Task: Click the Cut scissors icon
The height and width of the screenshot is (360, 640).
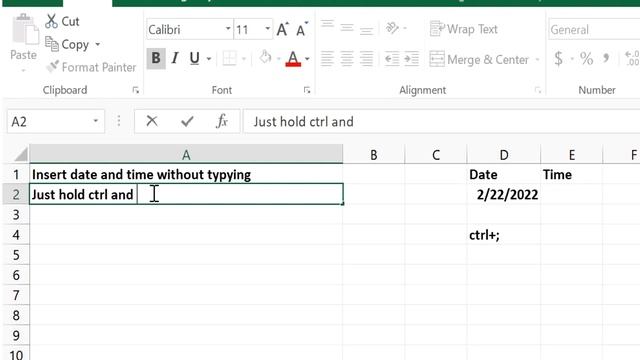Action: (51, 21)
